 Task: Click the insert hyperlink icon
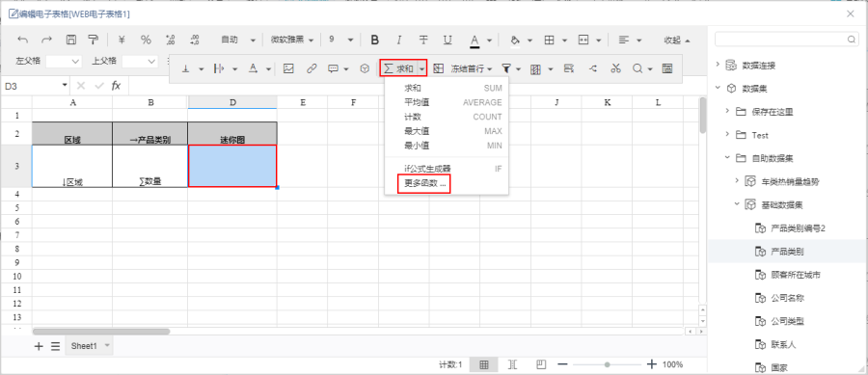pos(312,68)
